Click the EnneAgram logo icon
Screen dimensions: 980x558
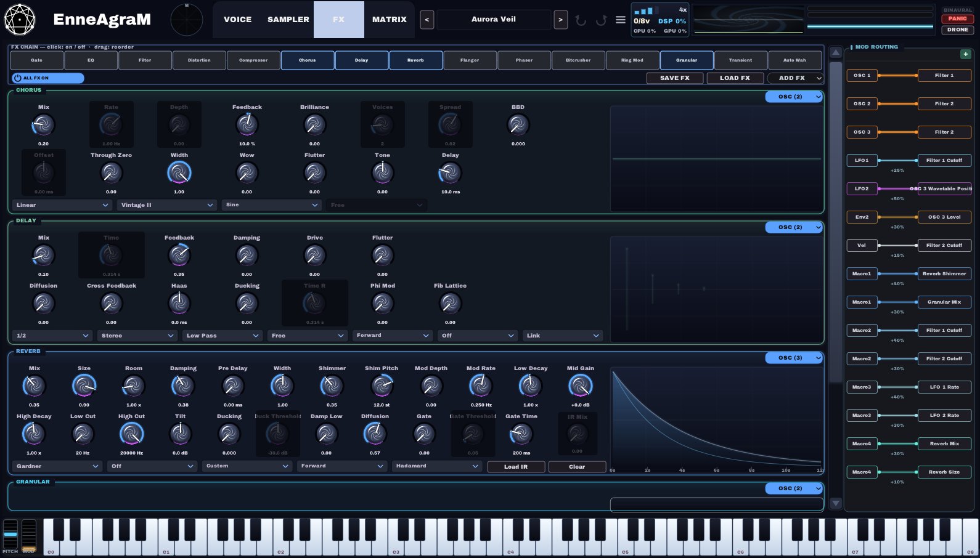[20, 19]
